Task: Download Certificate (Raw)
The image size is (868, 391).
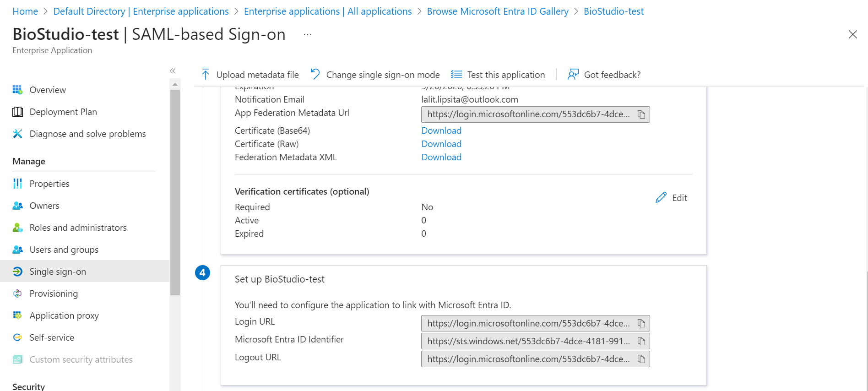Action: point(441,144)
